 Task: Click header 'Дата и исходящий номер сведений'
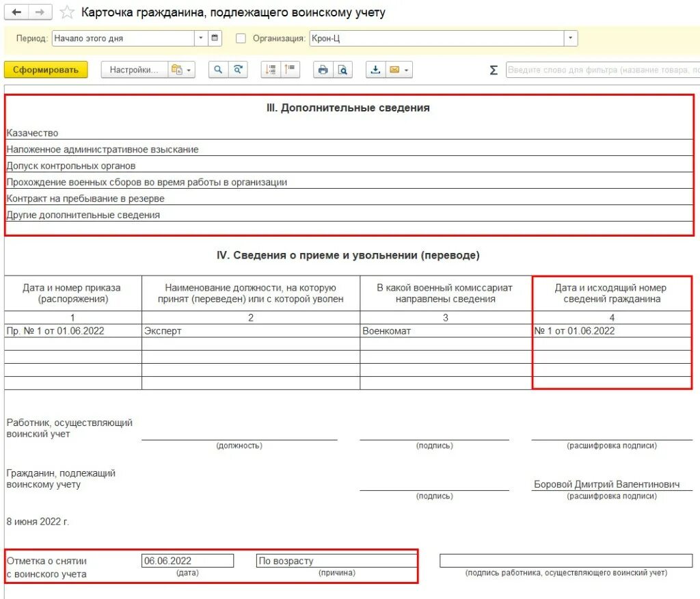click(612, 293)
